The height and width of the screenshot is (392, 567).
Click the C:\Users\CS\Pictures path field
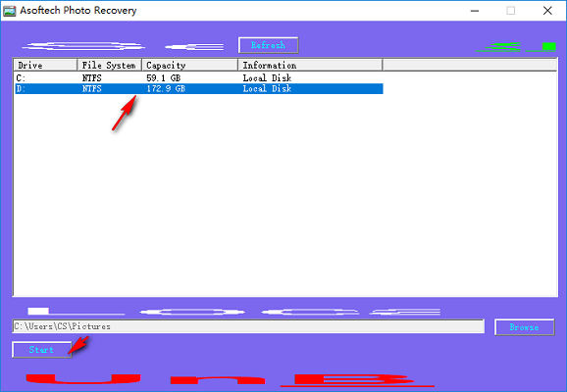pyautogui.click(x=248, y=326)
